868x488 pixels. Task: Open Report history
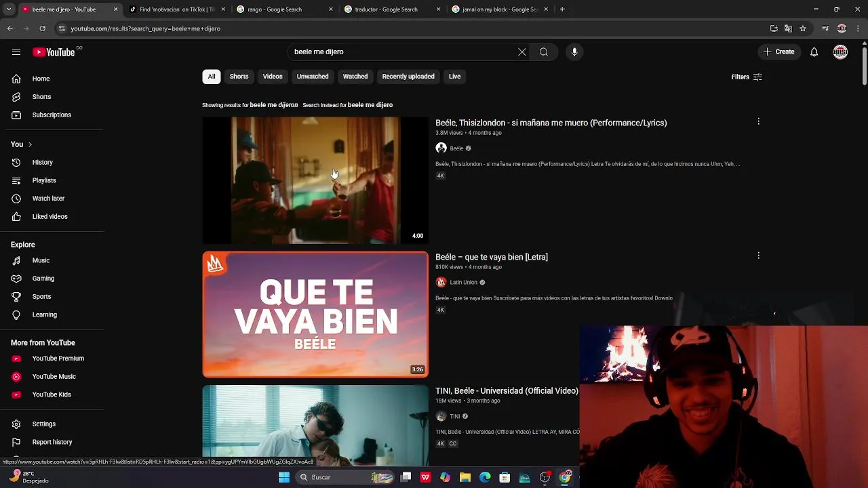click(52, 442)
